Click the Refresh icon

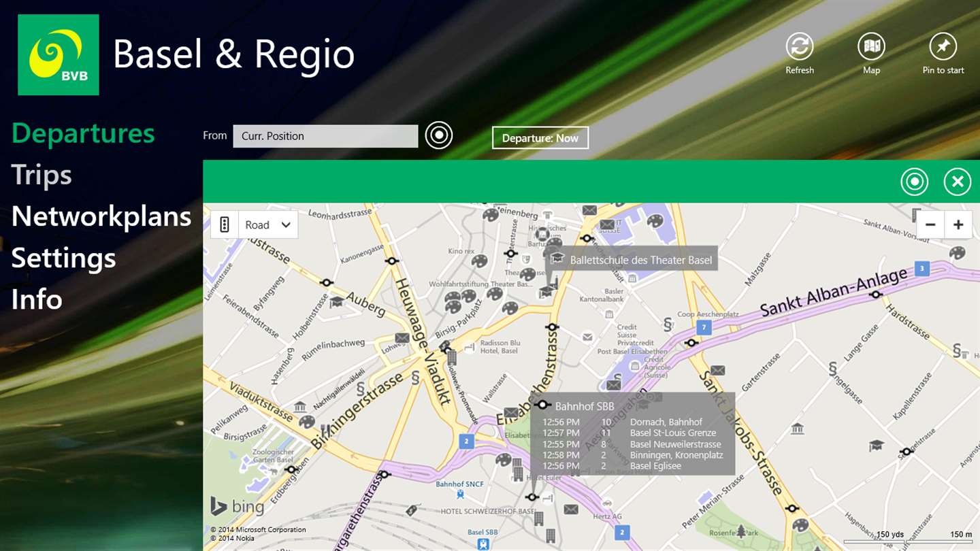point(800,46)
